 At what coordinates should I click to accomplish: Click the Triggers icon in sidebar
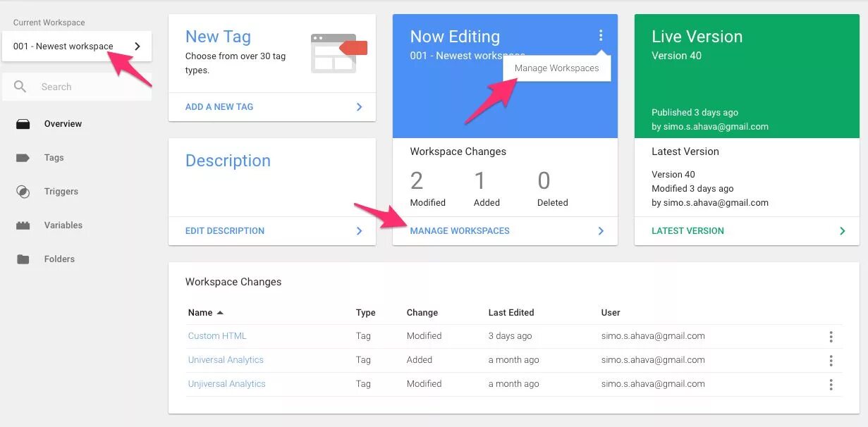click(23, 192)
